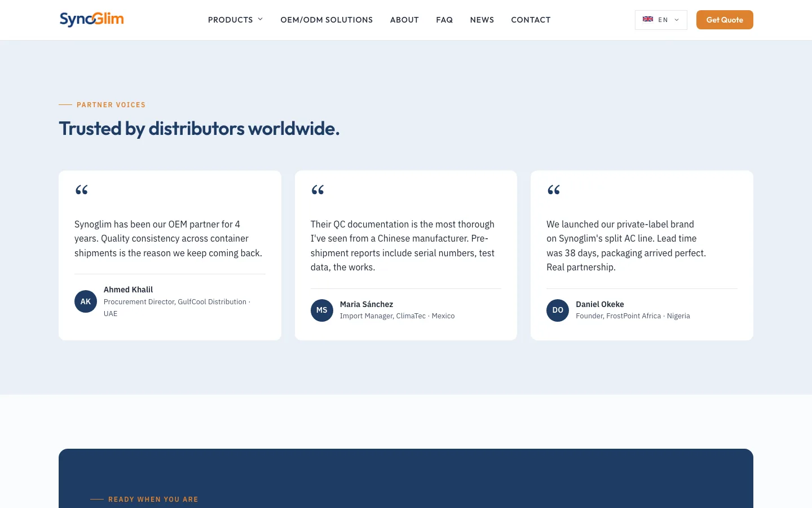Image resolution: width=812 pixels, height=508 pixels.
Task: Go to OEM/ODM Solutions page
Action: pyautogui.click(x=326, y=20)
